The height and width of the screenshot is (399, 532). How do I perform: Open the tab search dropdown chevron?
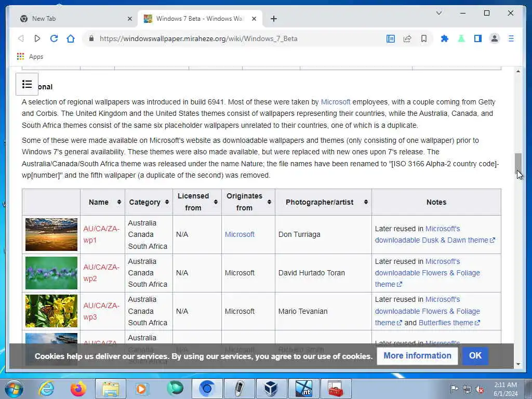(x=438, y=13)
